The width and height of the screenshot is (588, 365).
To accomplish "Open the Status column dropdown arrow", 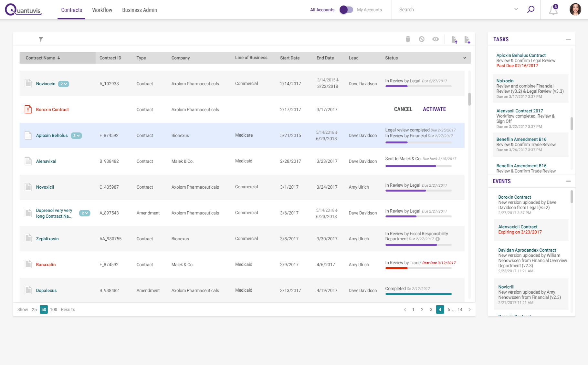I will (465, 58).
